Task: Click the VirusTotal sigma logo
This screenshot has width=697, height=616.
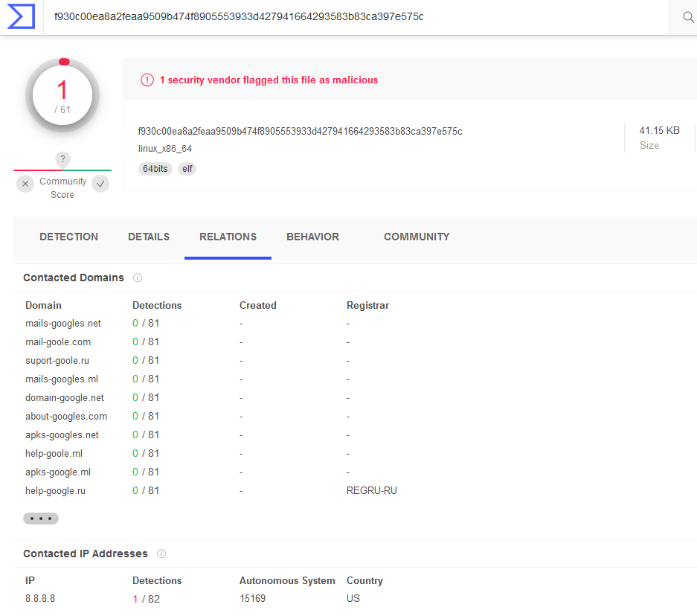Action: coord(21,16)
